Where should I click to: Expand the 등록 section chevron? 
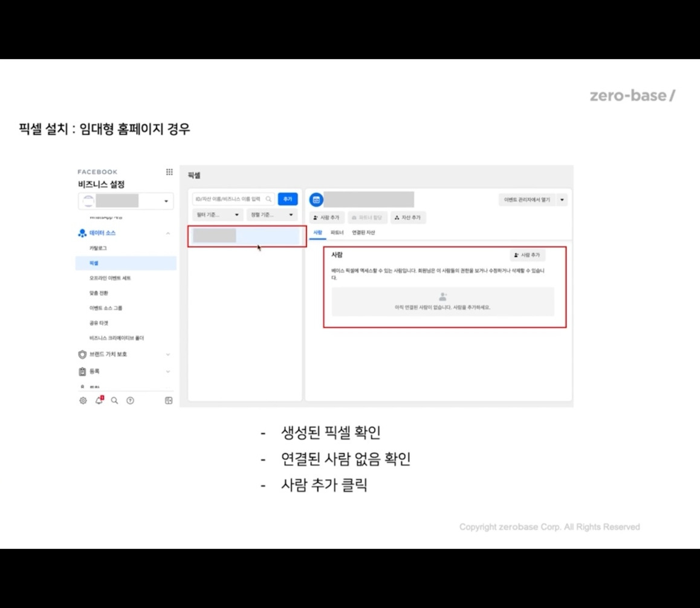168,372
